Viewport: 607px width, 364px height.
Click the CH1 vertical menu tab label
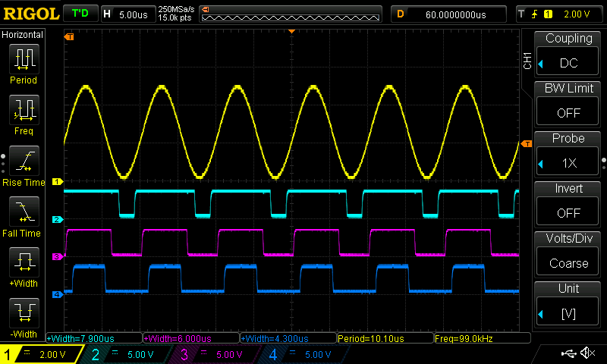[x=527, y=61]
